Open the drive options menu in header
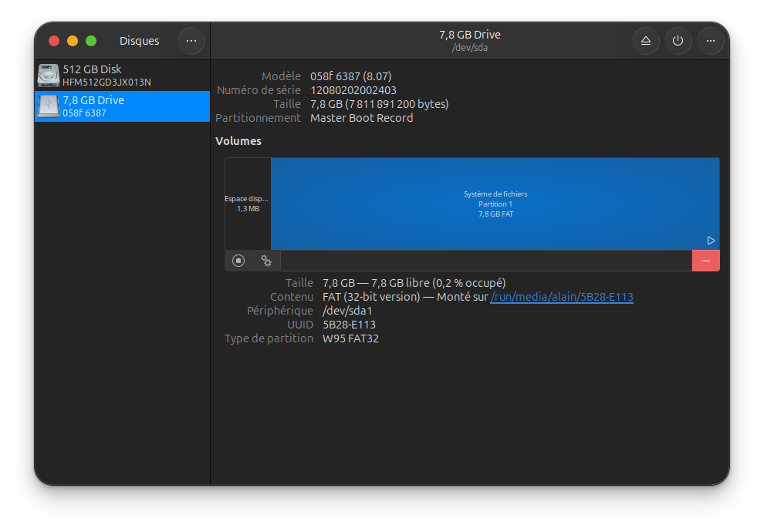Image resolution: width=764 pixels, height=532 pixels. (711, 41)
